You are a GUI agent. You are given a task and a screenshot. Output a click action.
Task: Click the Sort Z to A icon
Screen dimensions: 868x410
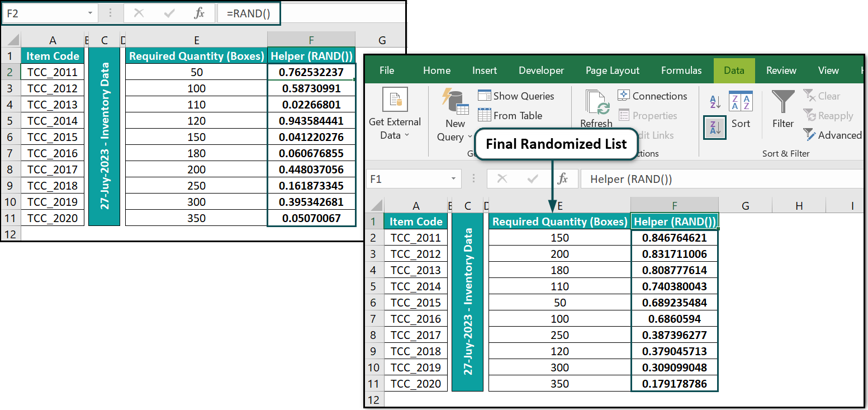pyautogui.click(x=715, y=128)
